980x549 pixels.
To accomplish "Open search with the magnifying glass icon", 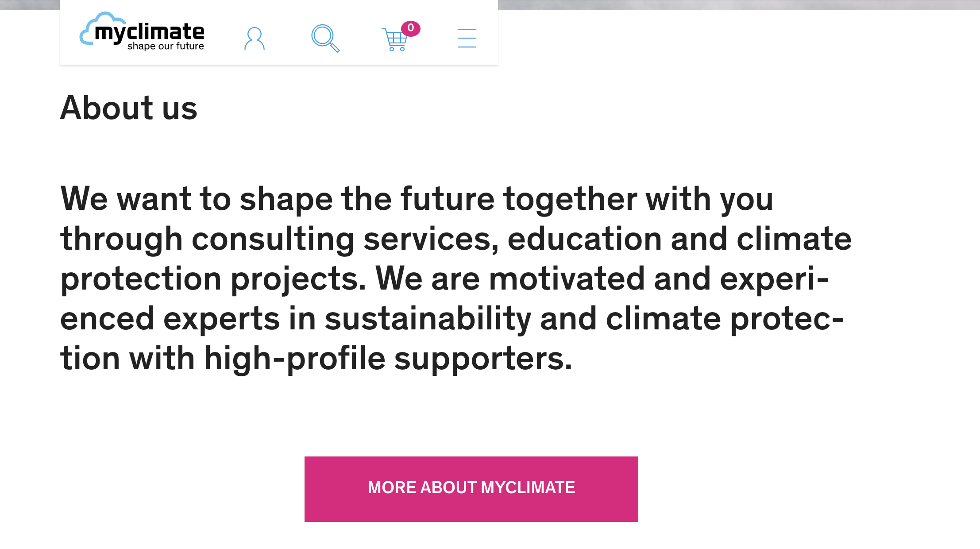I will point(325,39).
